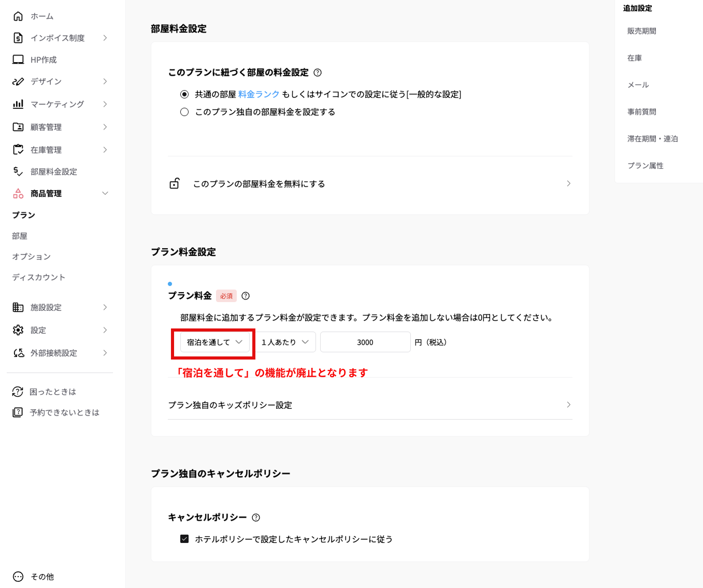Expand 外部接続設定 submenu chevron

point(105,353)
